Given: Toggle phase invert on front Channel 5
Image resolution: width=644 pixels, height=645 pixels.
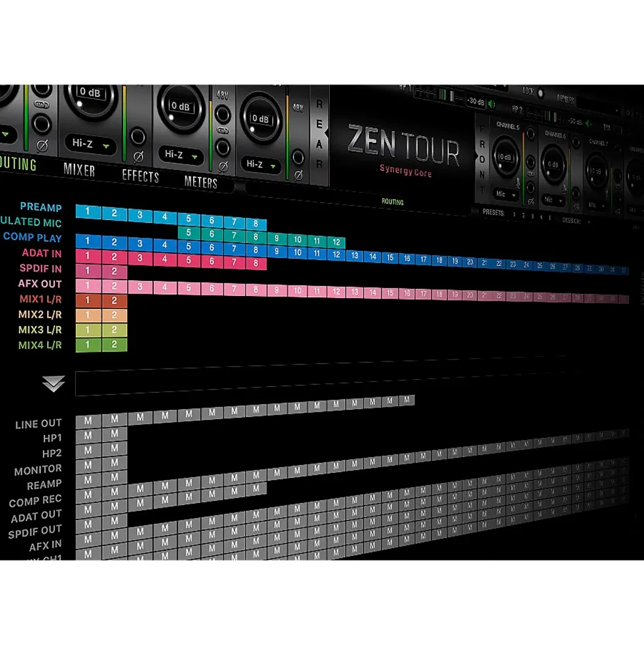Looking at the screenshot, I should point(531,201).
